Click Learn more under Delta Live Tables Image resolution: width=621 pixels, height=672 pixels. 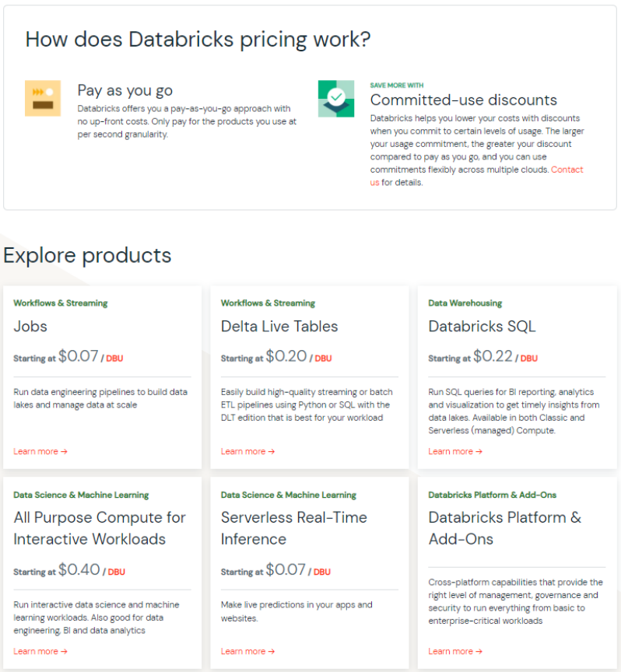248,451
